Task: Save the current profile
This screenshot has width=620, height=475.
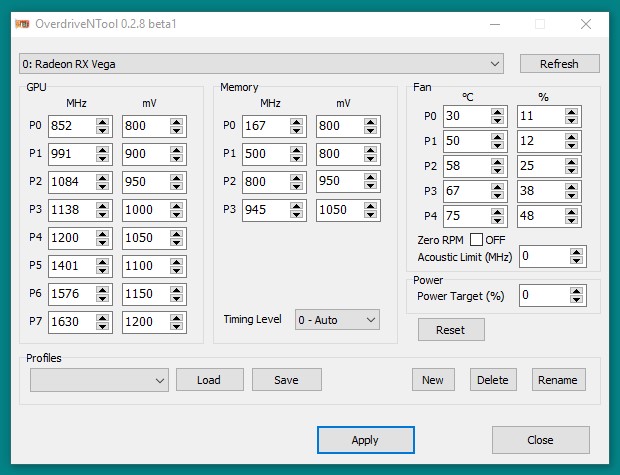Action: pos(286,380)
